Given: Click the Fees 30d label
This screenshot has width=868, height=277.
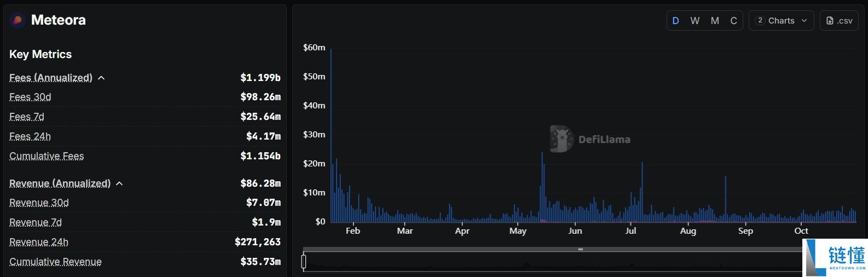Looking at the screenshot, I should click(x=30, y=97).
